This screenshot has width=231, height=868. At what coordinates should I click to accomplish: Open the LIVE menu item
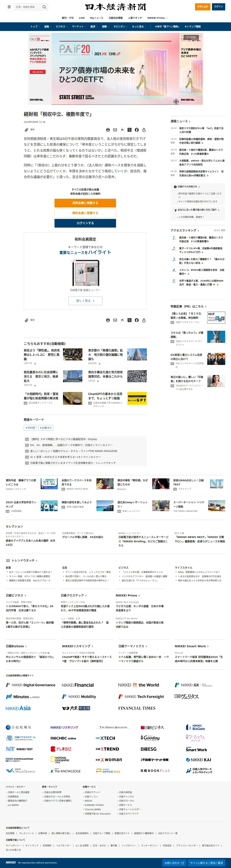coord(82,18)
